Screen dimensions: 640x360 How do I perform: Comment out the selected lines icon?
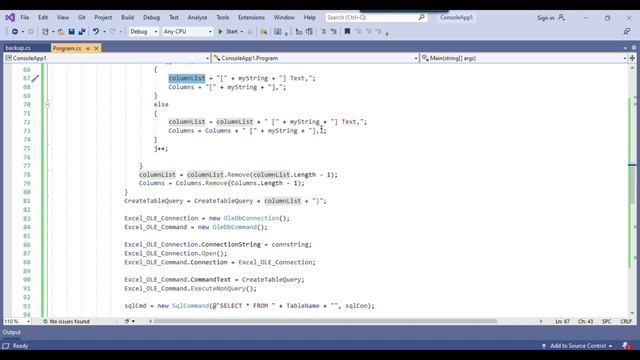click(324, 31)
